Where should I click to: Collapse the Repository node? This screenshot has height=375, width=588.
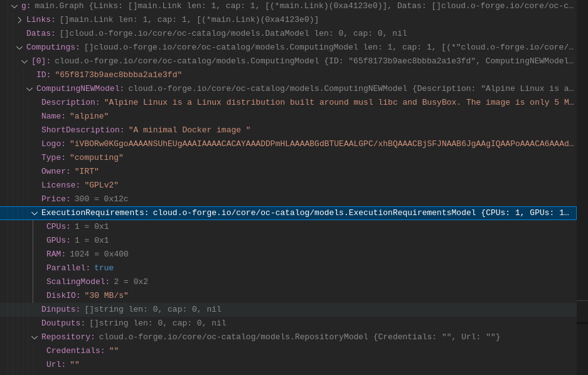tap(35, 337)
